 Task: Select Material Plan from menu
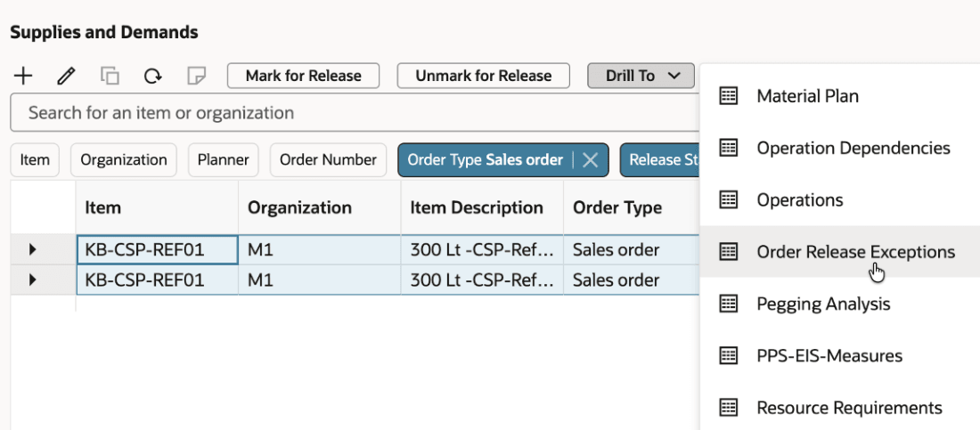click(840, 96)
